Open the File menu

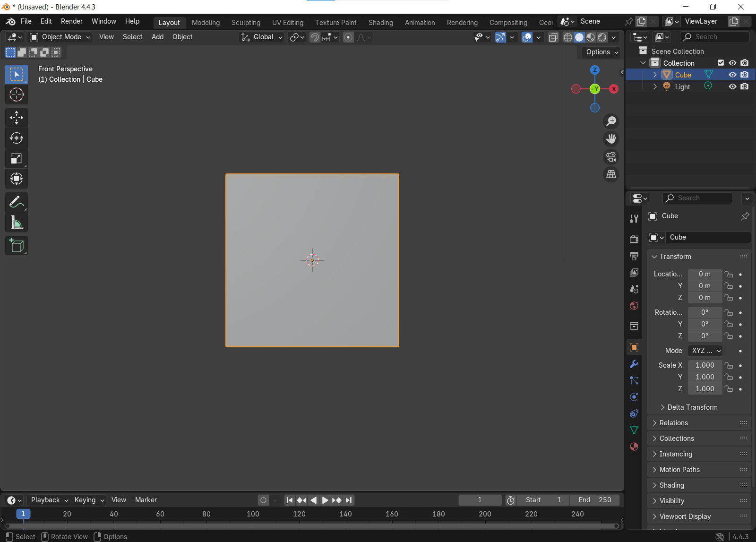26,21
